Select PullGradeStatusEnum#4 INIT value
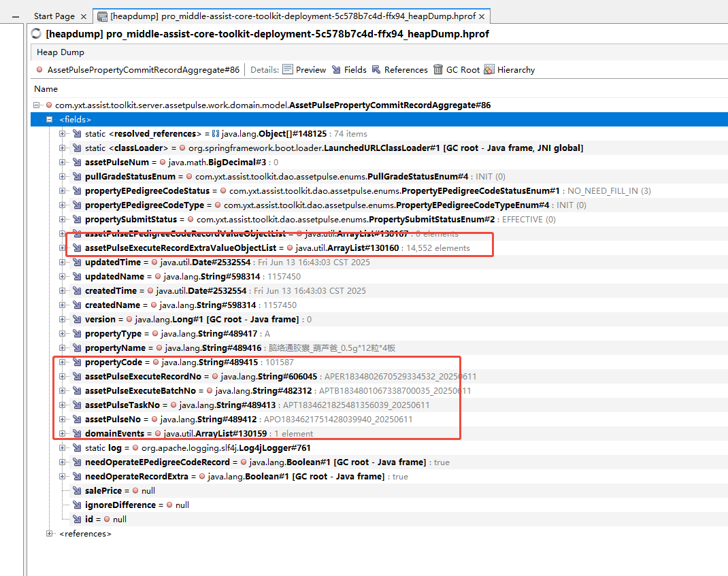The width and height of the screenshot is (728, 576). 350,177
